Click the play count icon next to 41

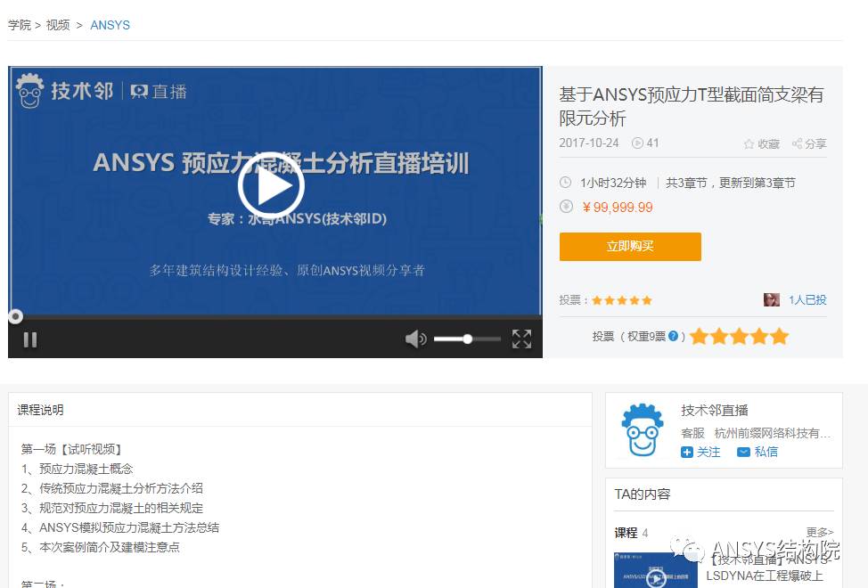pos(638,143)
